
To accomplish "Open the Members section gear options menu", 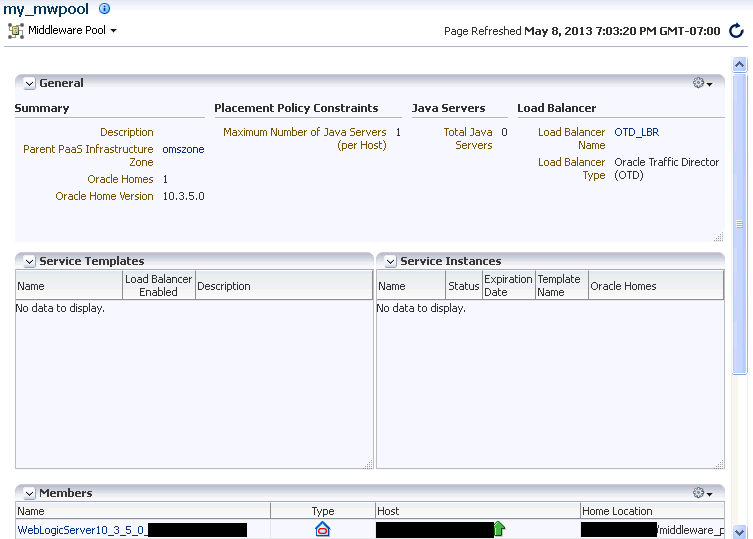I will click(702, 493).
